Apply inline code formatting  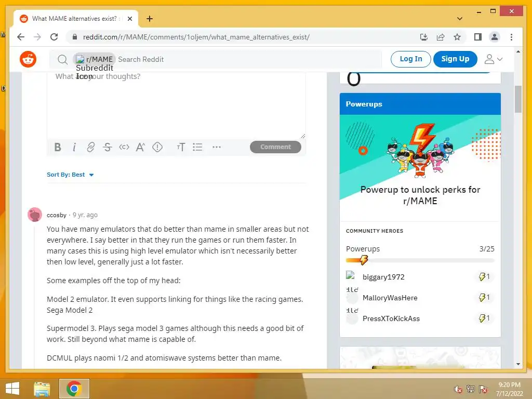pos(124,147)
